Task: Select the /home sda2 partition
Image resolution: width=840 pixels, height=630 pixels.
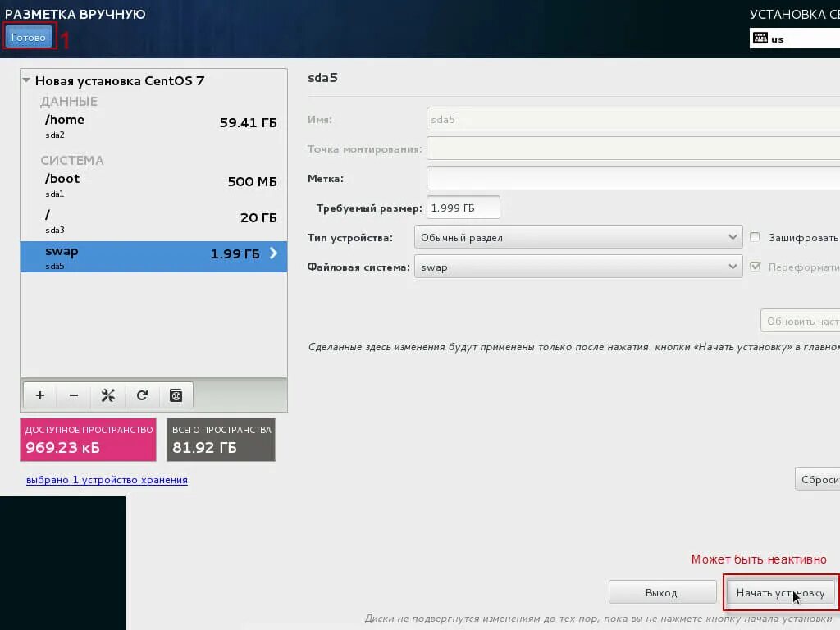Action: (x=153, y=126)
